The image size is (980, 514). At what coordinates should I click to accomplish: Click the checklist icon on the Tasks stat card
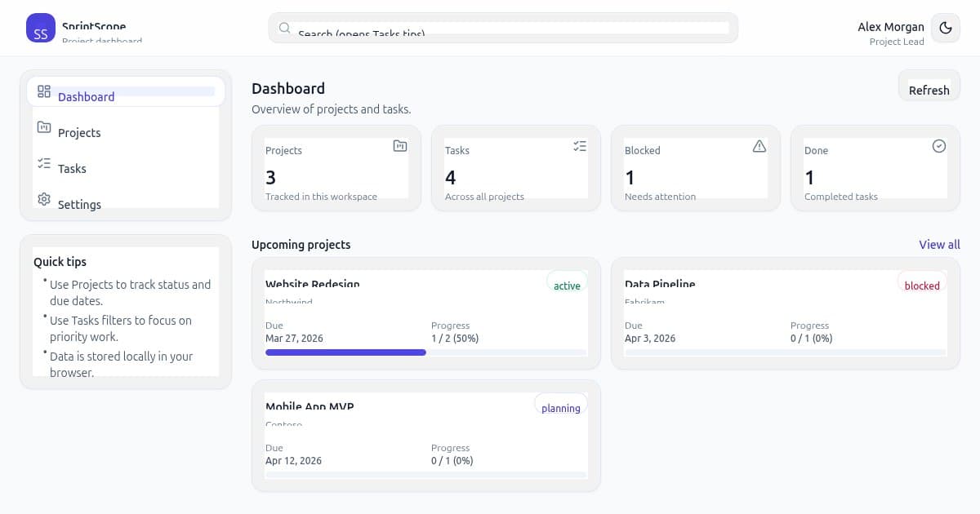coord(580,146)
